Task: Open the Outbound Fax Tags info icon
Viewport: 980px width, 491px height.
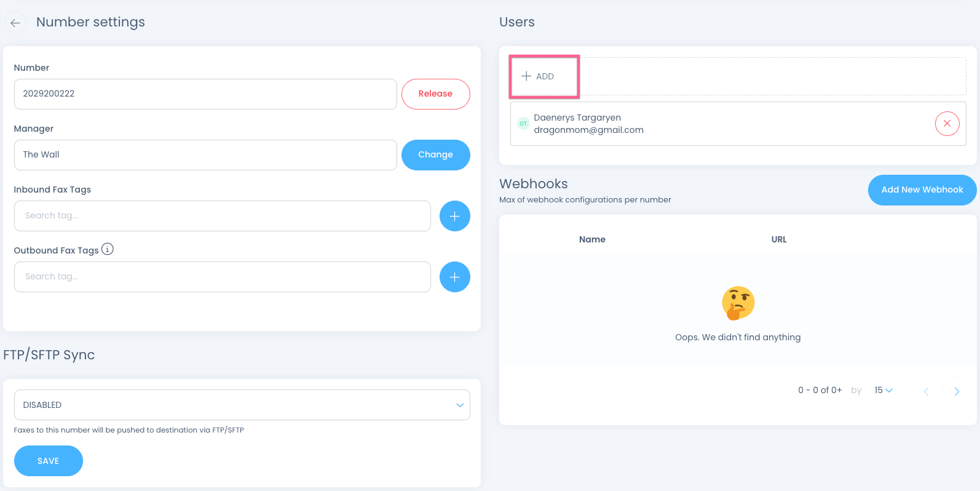Action: tap(108, 249)
